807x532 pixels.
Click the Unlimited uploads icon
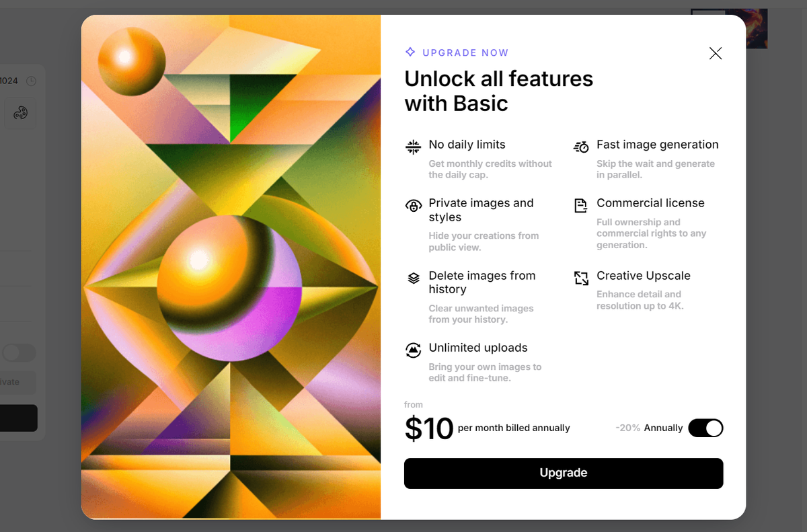(413, 350)
